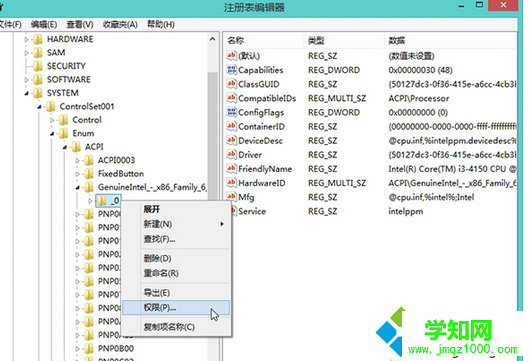
Task: Expand the HARDWARE key
Action: pos(26,39)
